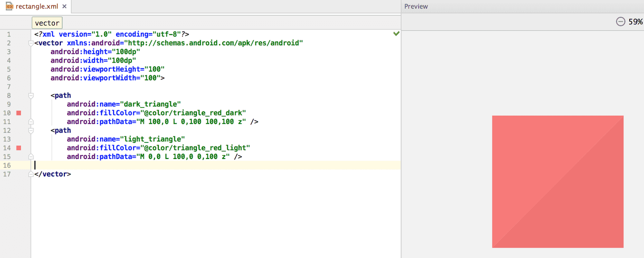Click fold marker beside closing vector tag
Viewport: 644px width, 258px height.
(31, 174)
